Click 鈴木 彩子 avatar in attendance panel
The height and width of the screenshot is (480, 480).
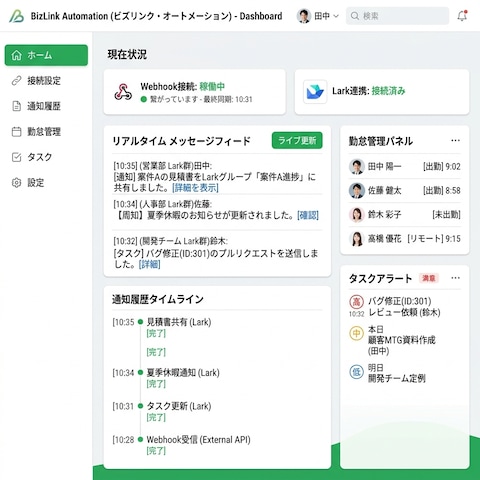357,215
